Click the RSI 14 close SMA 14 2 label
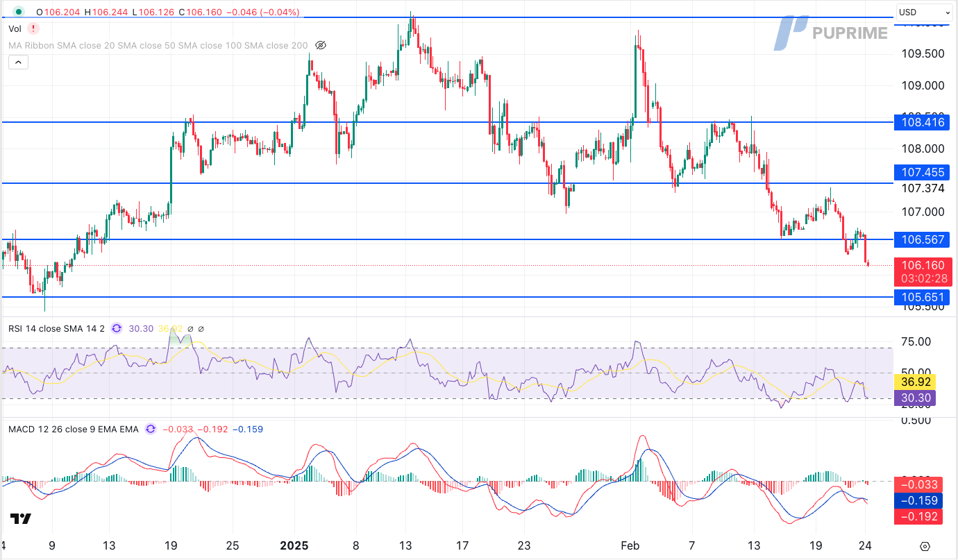 click(x=56, y=328)
